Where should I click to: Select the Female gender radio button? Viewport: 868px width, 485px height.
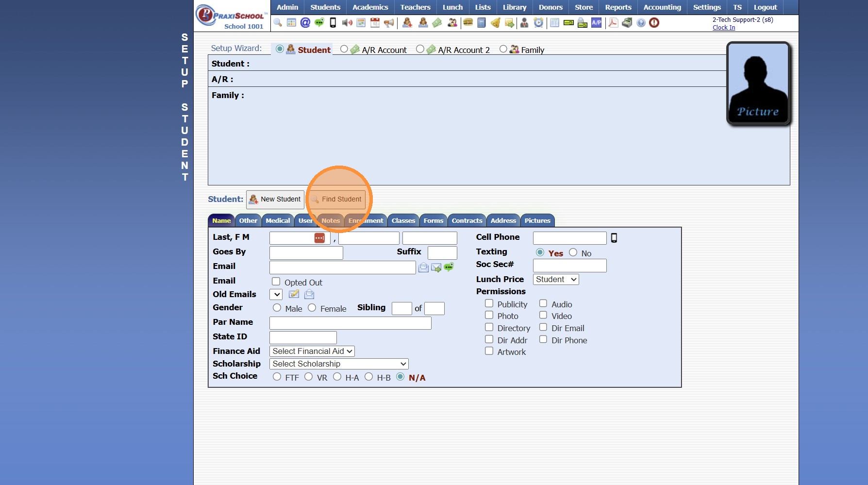click(x=312, y=308)
